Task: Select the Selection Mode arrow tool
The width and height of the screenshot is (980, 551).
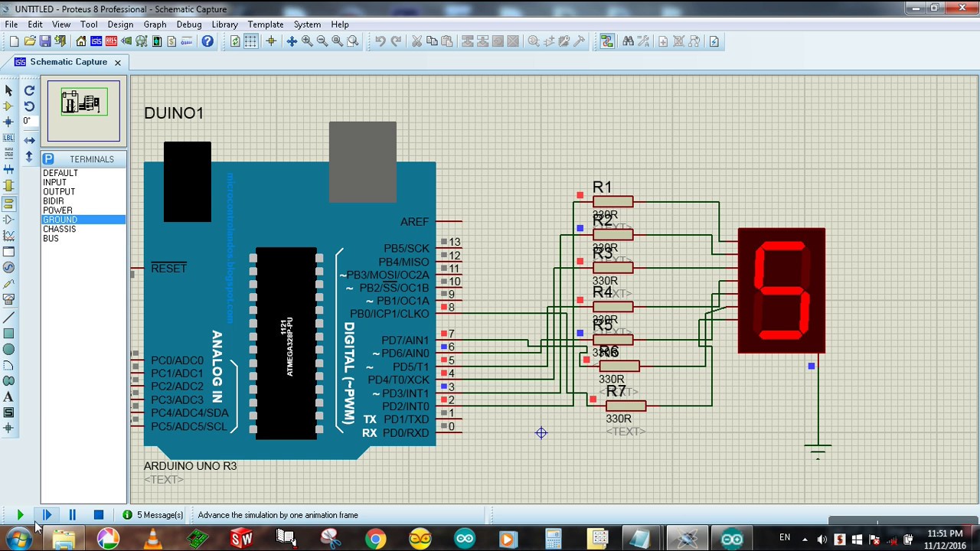Action: pyautogui.click(x=9, y=90)
